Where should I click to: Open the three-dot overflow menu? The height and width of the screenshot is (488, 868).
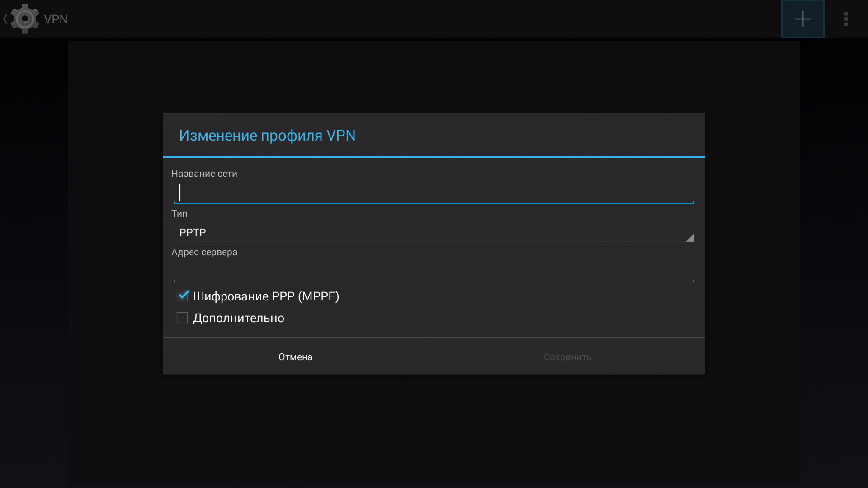(846, 19)
